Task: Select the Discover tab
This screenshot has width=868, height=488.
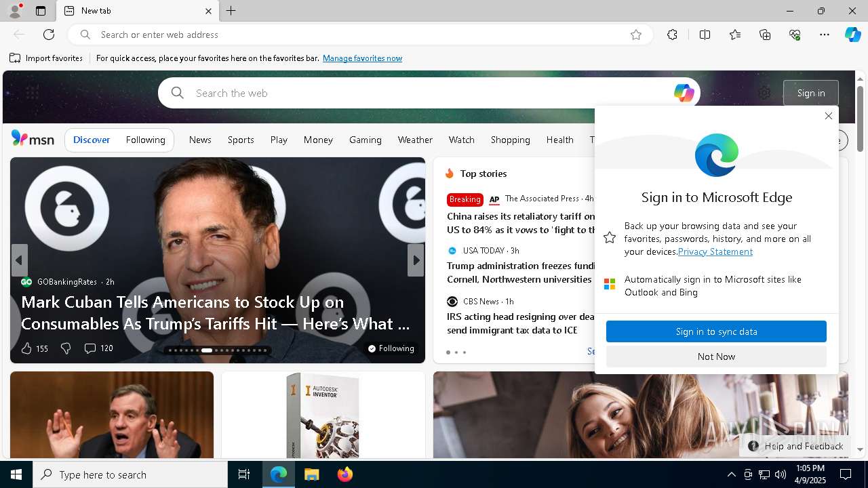Action: (x=92, y=140)
